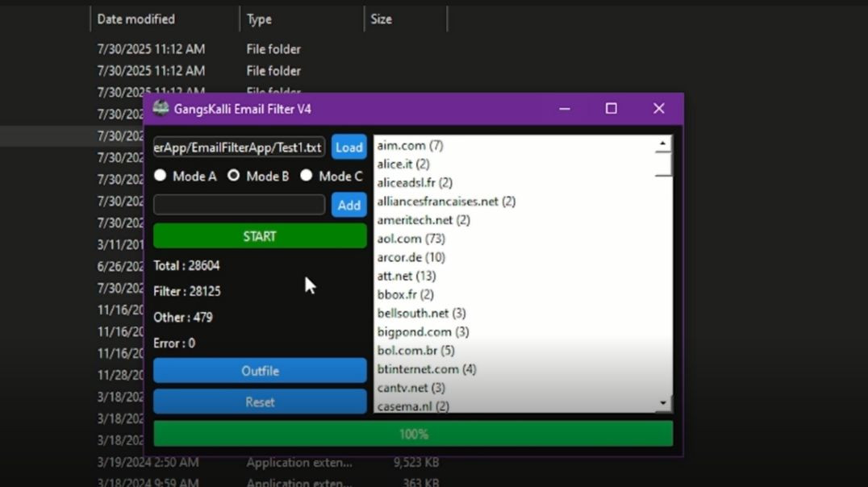Select the Mode A radio button
Screen dimensions: 868x487
pos(160,176)
